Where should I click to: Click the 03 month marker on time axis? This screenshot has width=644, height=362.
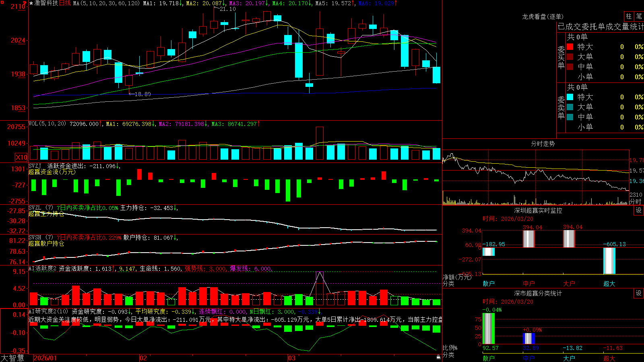(292, 358)
